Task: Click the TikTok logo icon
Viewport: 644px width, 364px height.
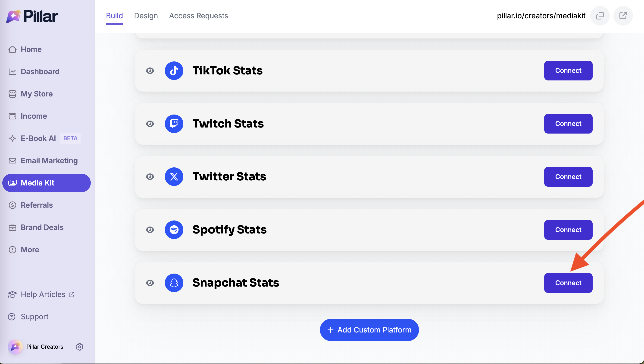Action: [174, 70]
